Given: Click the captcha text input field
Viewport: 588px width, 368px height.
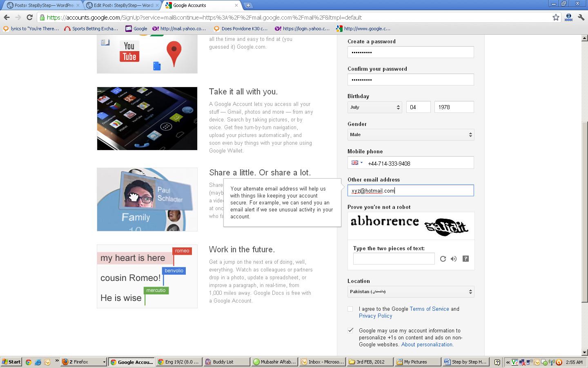Looking at the screenshot, I should coord(394,259).
